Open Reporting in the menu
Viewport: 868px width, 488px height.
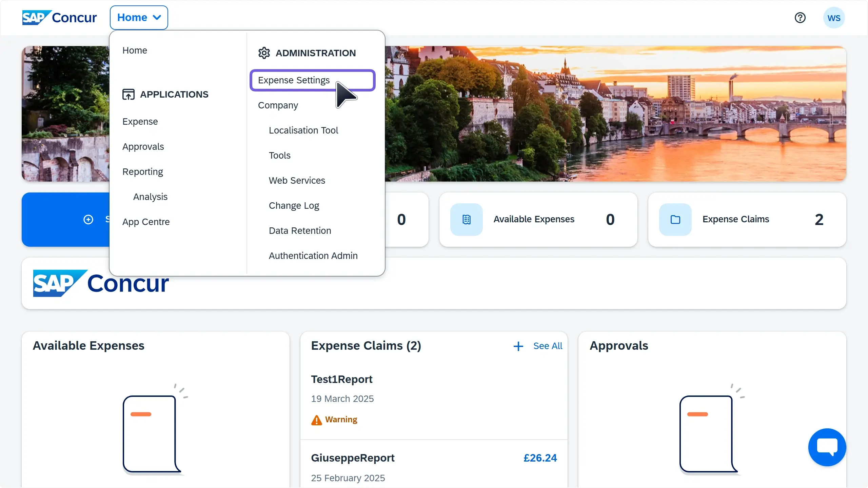tap(143, 172)
